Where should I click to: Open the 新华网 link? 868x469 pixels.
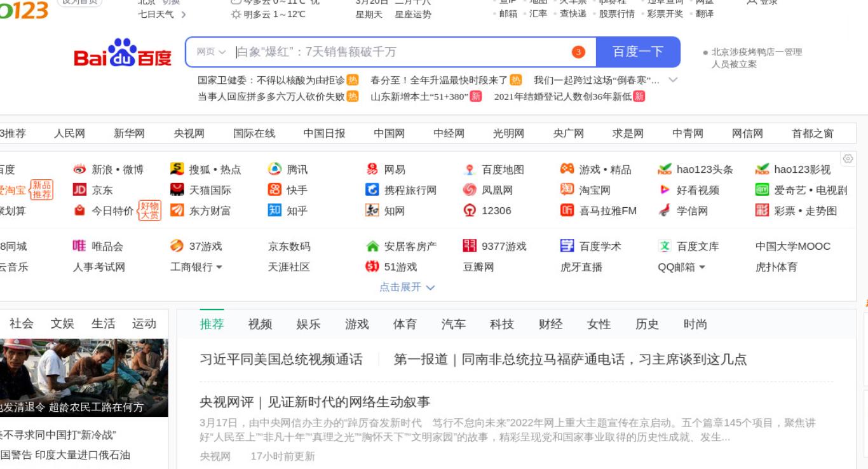(129, 133)
